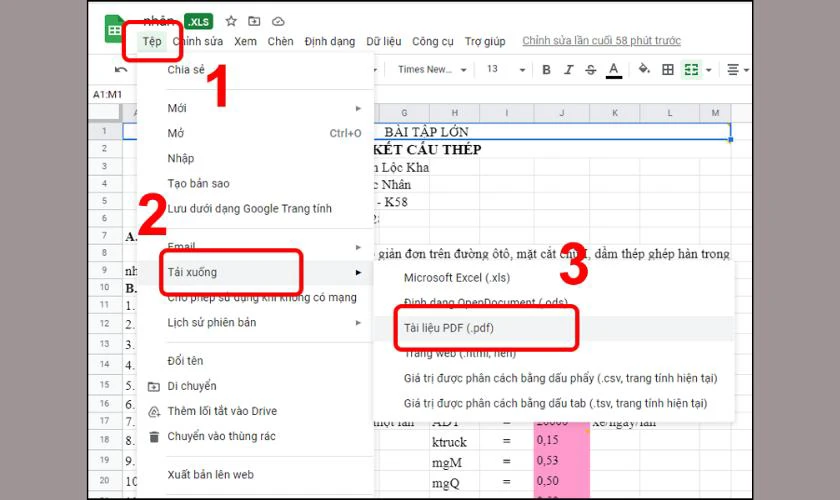Click the cell containing ktruck

point(454,442)
